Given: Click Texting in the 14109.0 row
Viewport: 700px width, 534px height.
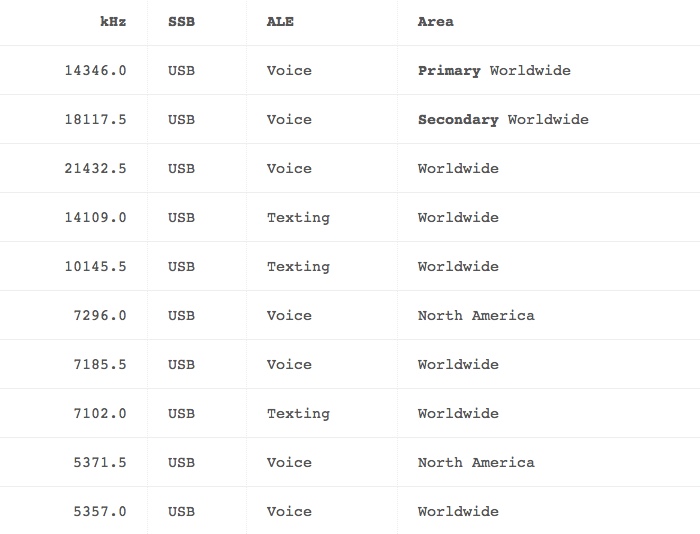Looking at the screenshot, I should 298,218.
